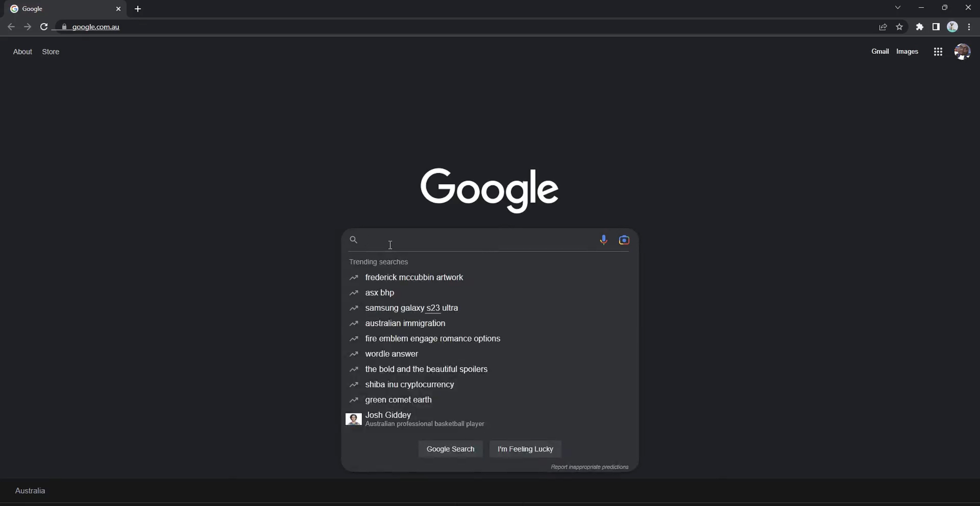Open the Chrome three-dot menu
This screenshot has width=980, height=506.
[969, 27]
